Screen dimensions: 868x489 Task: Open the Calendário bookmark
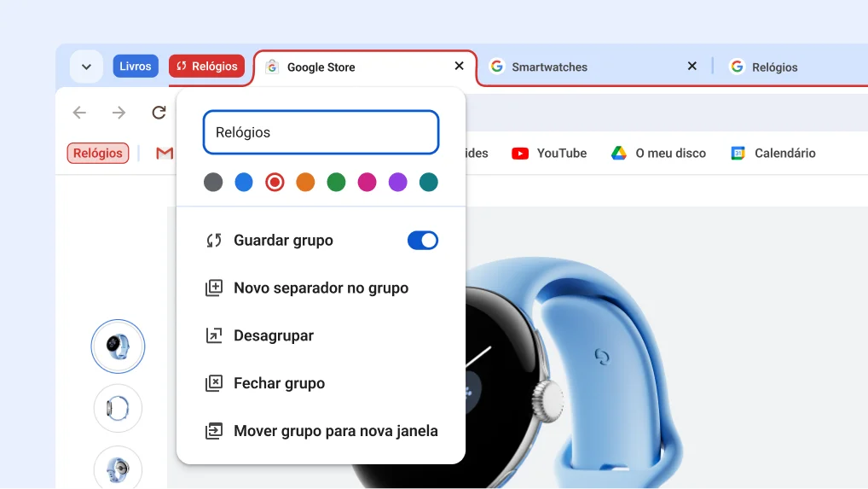773,154
